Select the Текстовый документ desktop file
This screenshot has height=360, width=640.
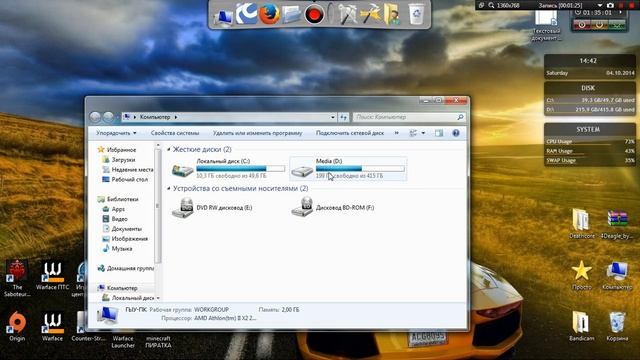[546, 25]
